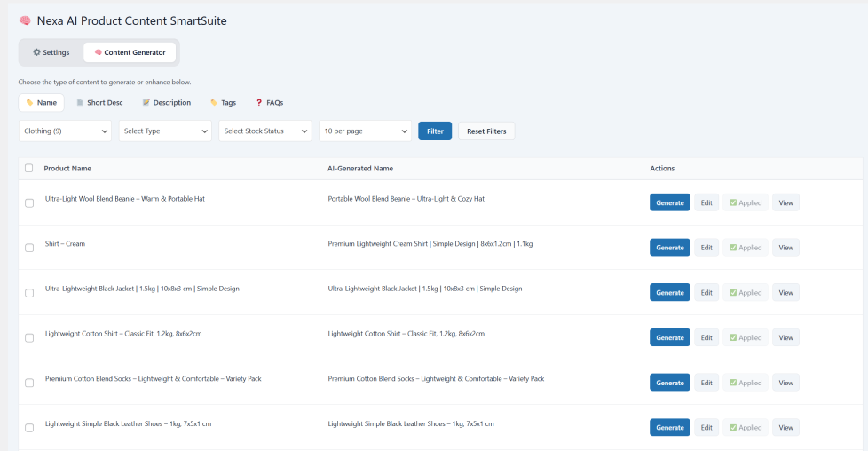Click the tag icon on Name tab
Viewport: 868px width, 451px height.
30,102
